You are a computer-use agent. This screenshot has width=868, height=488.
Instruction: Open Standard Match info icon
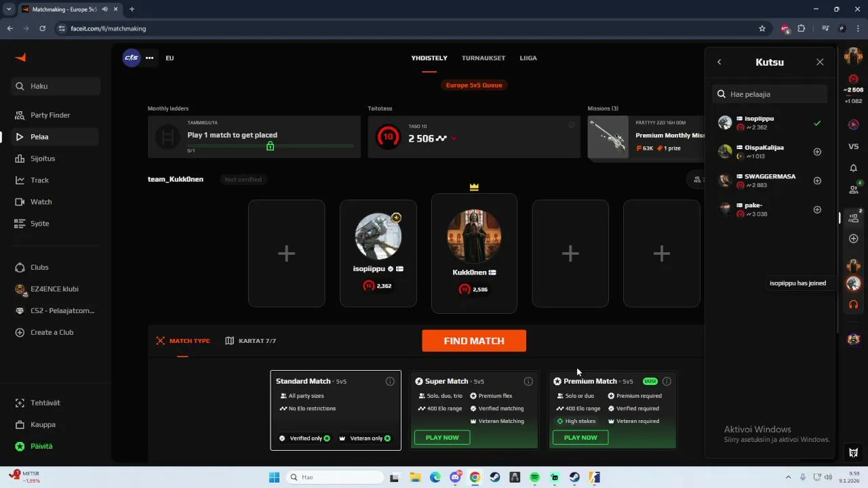tap(390, 382)
